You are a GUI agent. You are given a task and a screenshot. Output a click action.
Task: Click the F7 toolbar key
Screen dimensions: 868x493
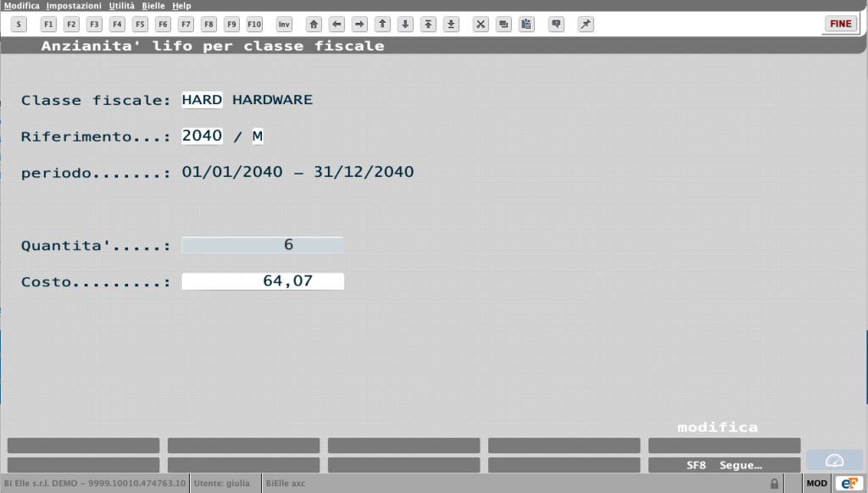[x=186, y=25]
